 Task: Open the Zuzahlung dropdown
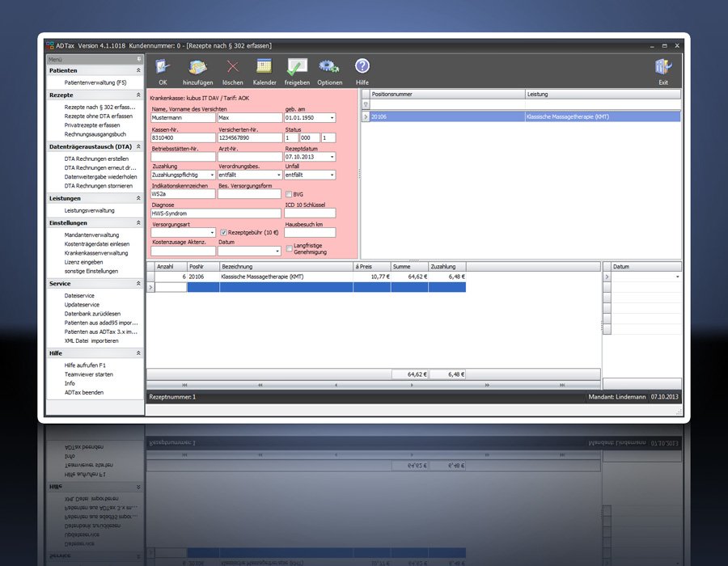point(212,175)
